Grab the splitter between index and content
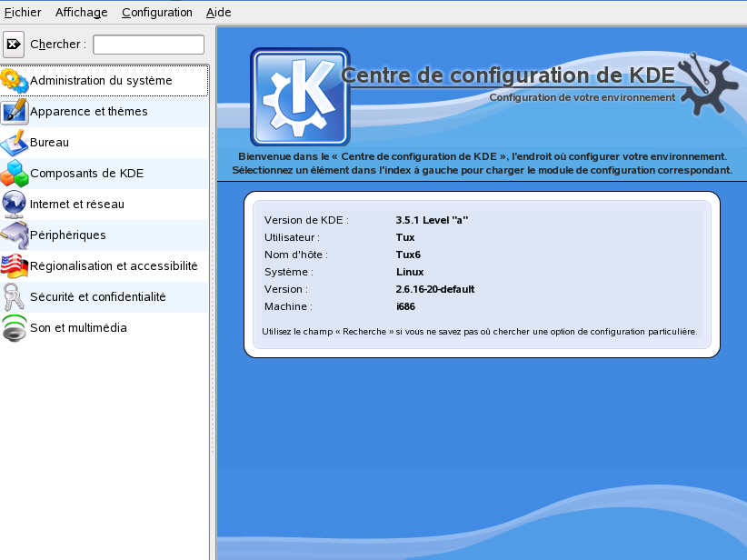The width and height of the screenshot is (747, 560). pyautogui.click(x=213, y=293)
